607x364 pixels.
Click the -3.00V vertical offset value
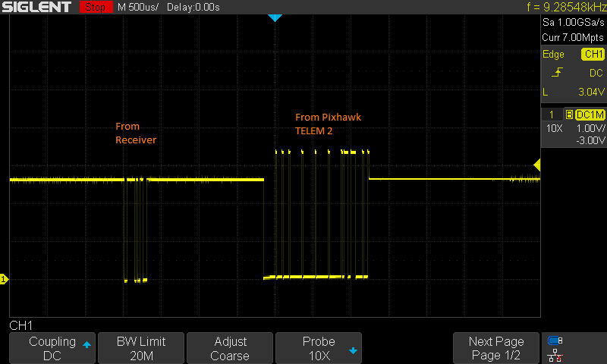point(590,140)
